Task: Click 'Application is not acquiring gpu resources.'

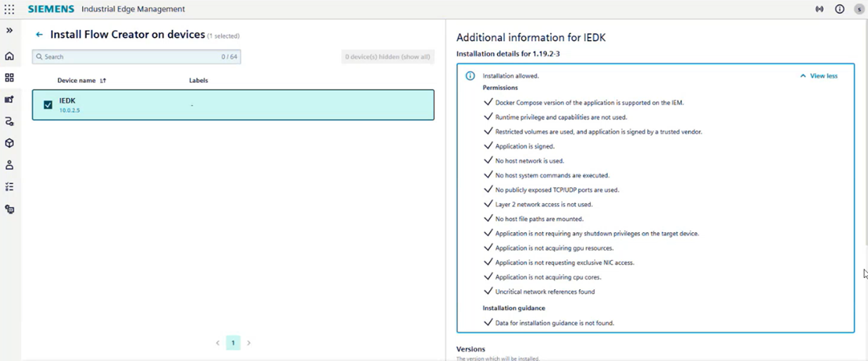Action: coord(554,248)
